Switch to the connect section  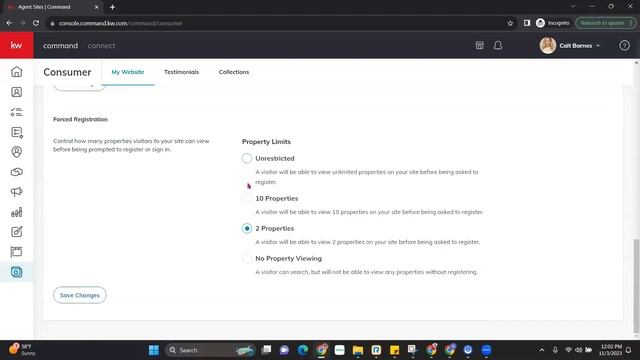[101, 46]
